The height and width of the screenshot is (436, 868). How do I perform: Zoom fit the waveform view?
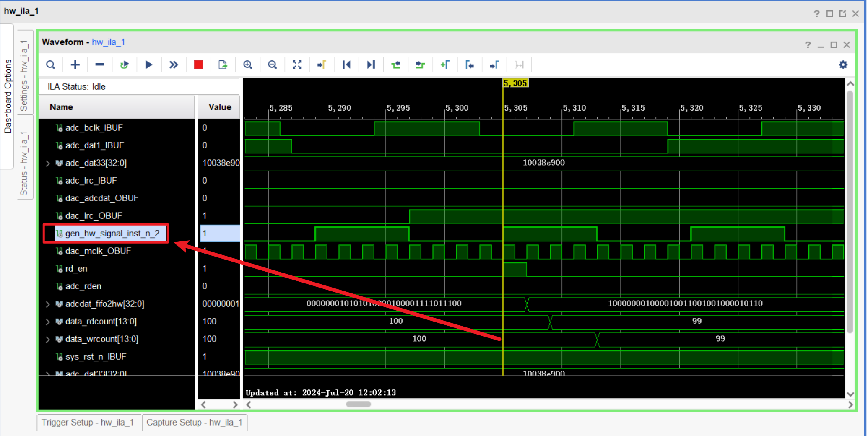297,65
